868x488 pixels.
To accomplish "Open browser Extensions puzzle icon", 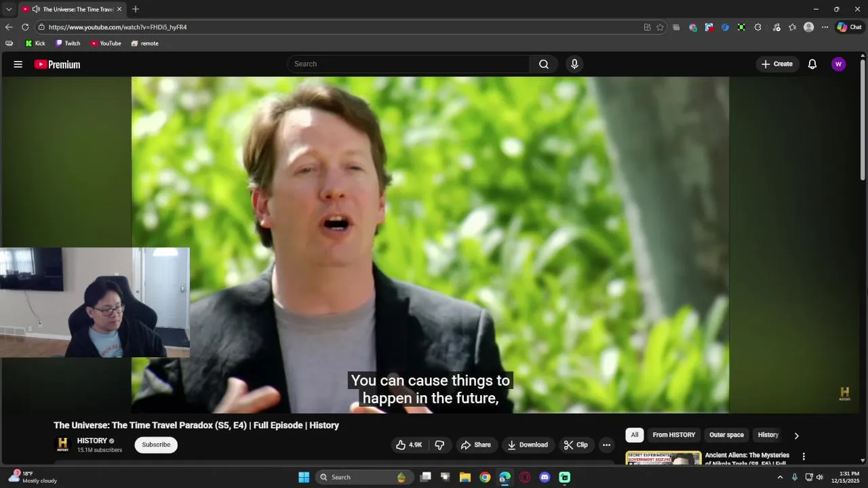I will pos(757,27).
